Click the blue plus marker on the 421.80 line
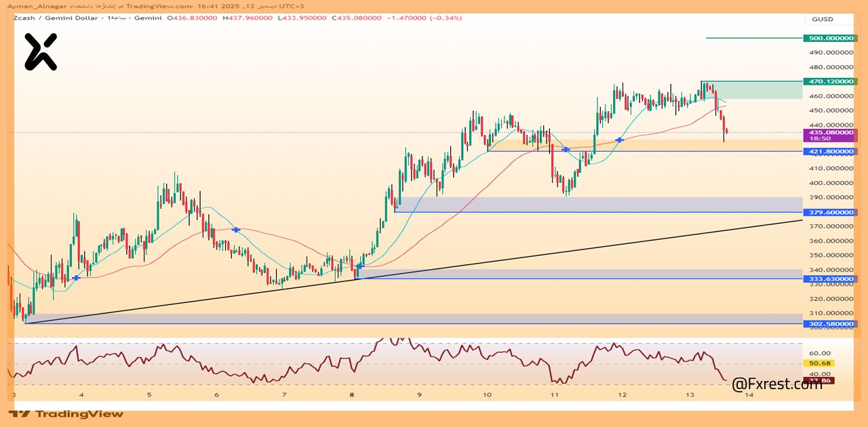The width and height of the screenshot is (868, 427). click(x=565, y=149)
